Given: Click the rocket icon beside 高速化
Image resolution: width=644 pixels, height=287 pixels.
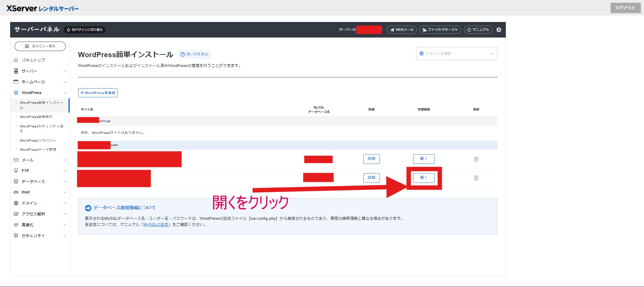Looking at the screenshot, I should pyautogui.click(x=16, y=225).
